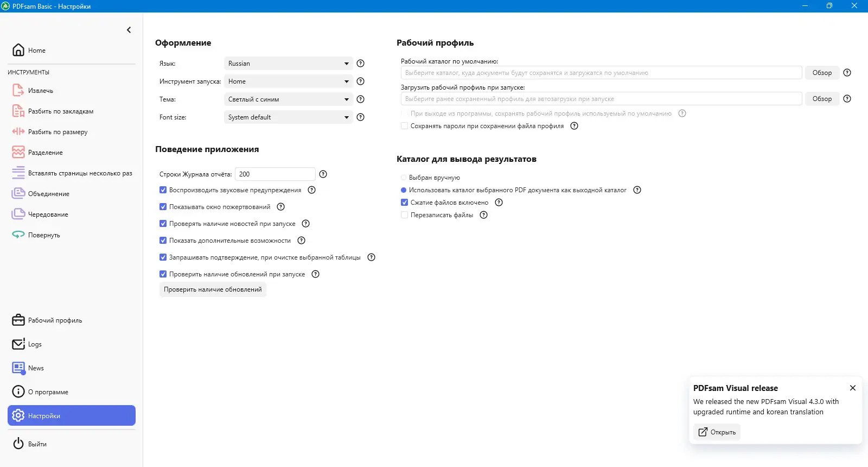
Task: Click the Extract (Извлечь) tool icon
Action: pyautogui.click(x=18, y=90)
